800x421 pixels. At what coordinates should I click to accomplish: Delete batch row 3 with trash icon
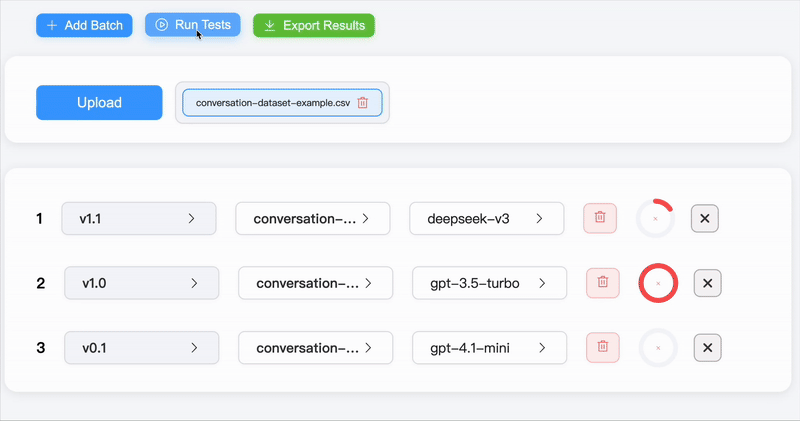click(x=603, y=348)
